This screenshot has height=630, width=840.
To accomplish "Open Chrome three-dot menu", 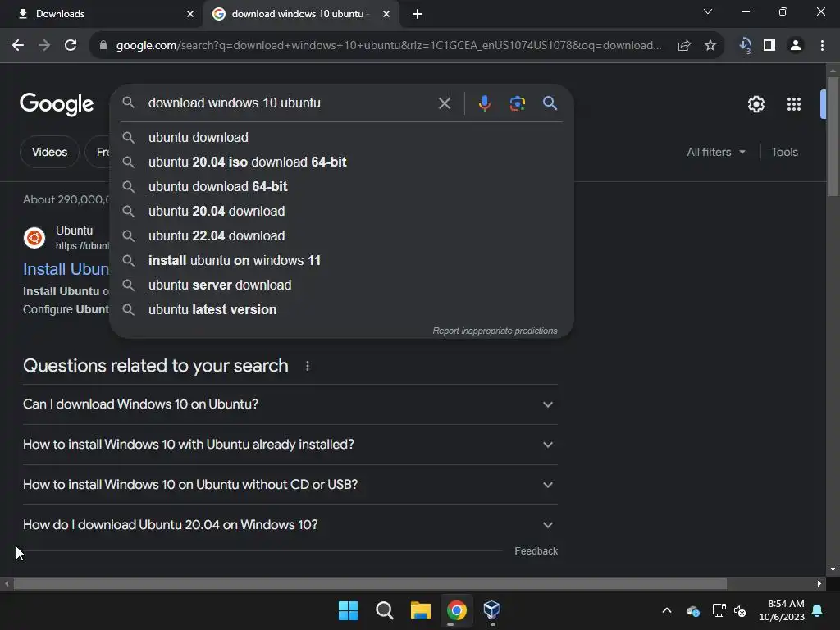I will (822, 46).
